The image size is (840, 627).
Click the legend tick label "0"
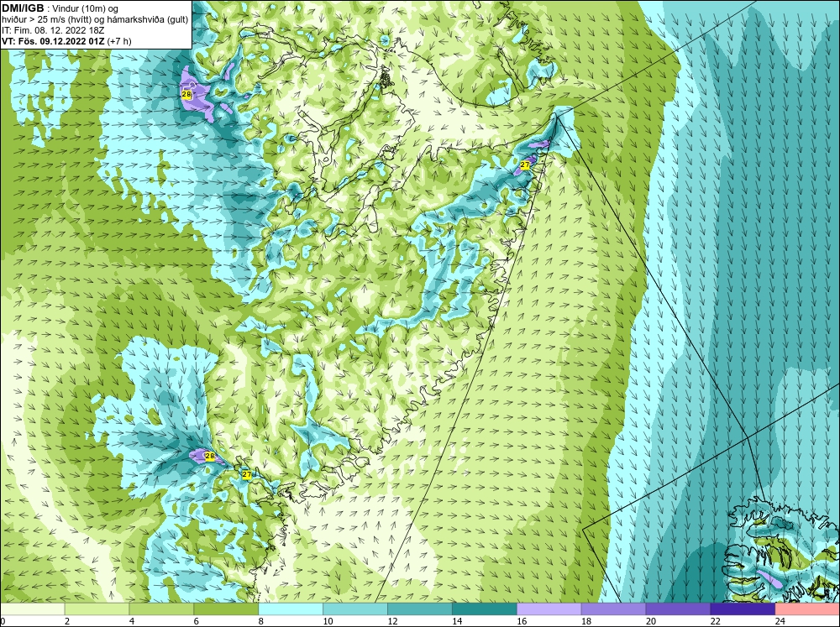click(x=3, y=621)
